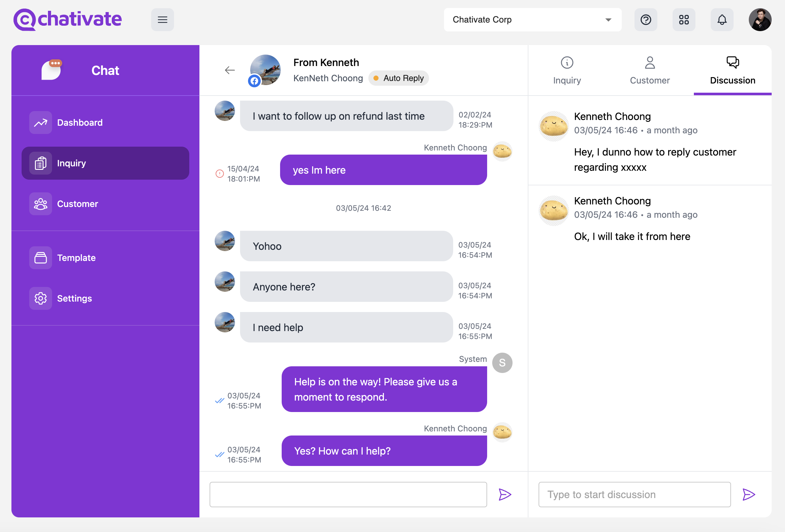Image resolution: width=785 pixels, height=532 pixels.
Task: Click the Inquiry clipboard icon
Action: [x=41, y=163]
